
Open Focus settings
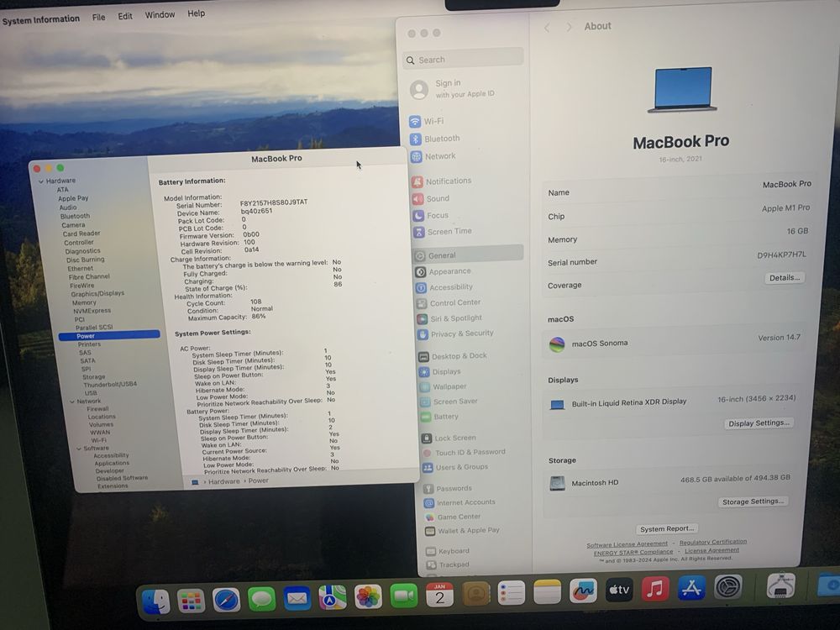(x=430, y=215)
